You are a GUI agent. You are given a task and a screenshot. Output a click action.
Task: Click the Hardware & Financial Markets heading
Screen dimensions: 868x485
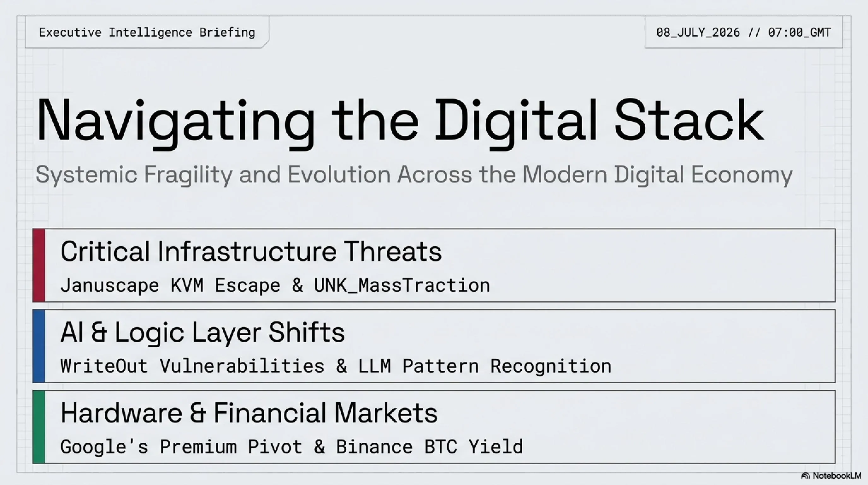coord(249,413)
